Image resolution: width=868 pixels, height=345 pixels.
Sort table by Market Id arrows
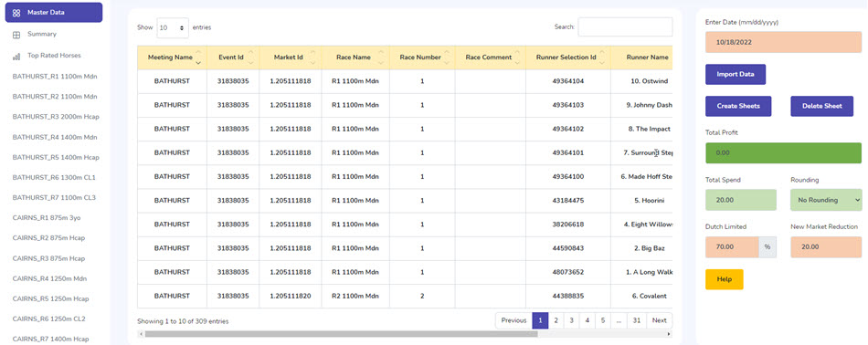tap(312, 57)
